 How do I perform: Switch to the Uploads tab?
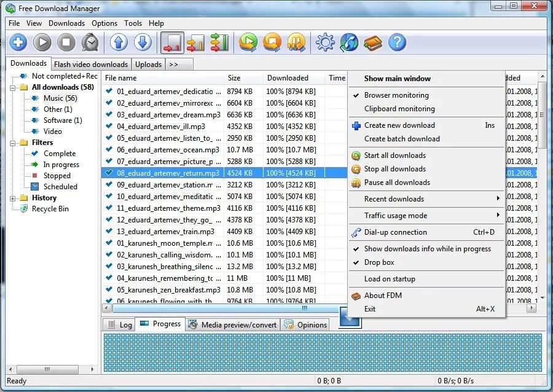coord(149,65)
